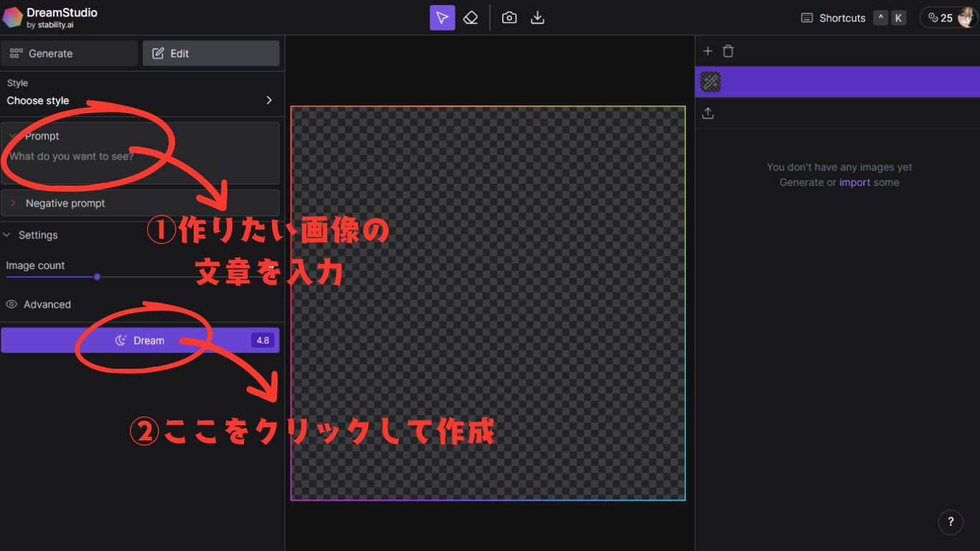Click the transparent canvas area
The height and width of the screenshot is (551, 980).
[x=488, y=303]
